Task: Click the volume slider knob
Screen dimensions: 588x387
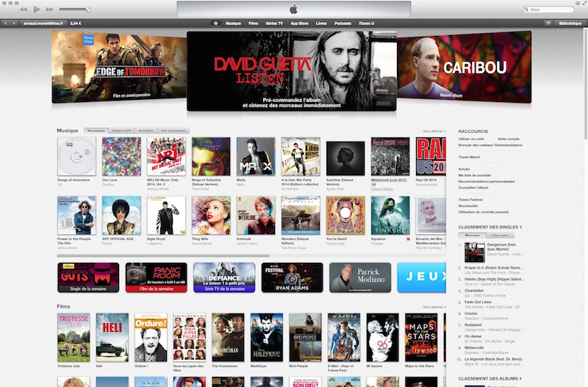Action: pos(88,10)
